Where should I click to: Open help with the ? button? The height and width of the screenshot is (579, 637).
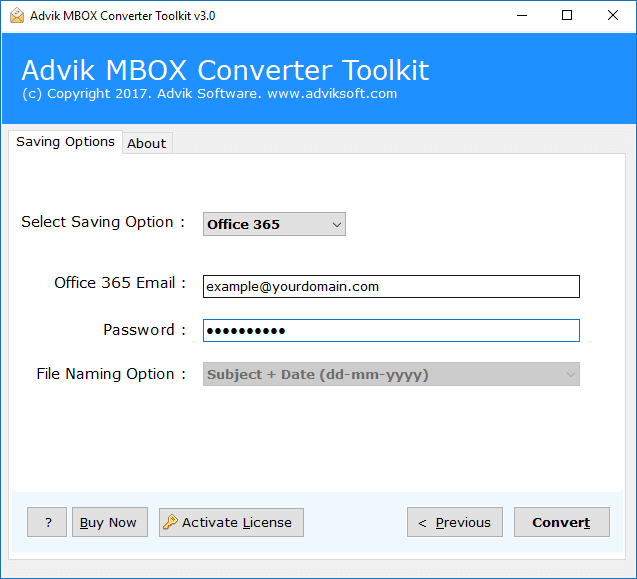coord(47,522)
